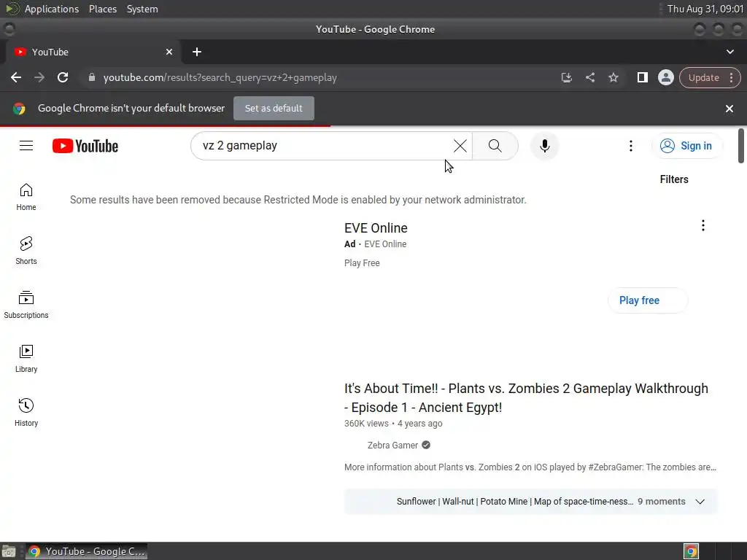The height and width of the screenshot is (560, 747).
Task: Click the YouTube - Google Chrome taskbar item
Action: 86,551
